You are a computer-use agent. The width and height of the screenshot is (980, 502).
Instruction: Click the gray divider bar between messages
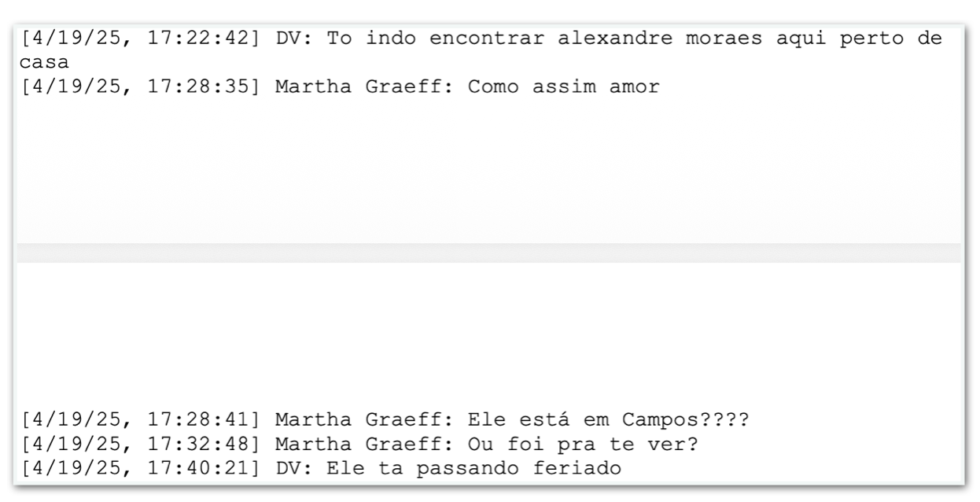(489, 253)
